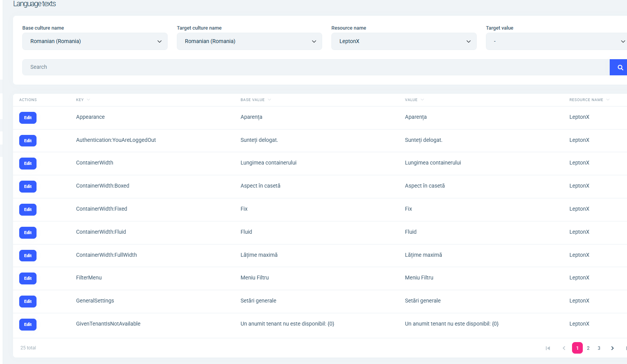Screen dimensions: 627x364
Task: Go to first page of results
Action: [x=548, y=348]
